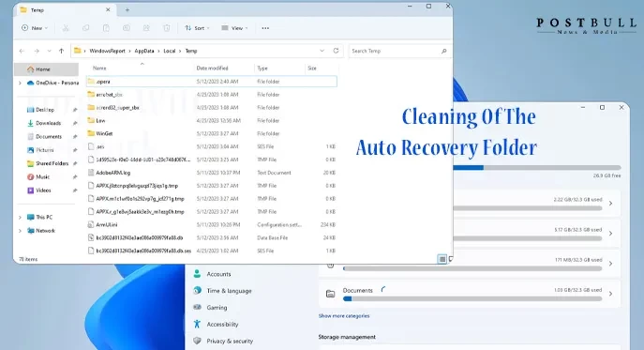Open Documents in quick access
This screenshot has width=644, height=350.
pos(49,137)
